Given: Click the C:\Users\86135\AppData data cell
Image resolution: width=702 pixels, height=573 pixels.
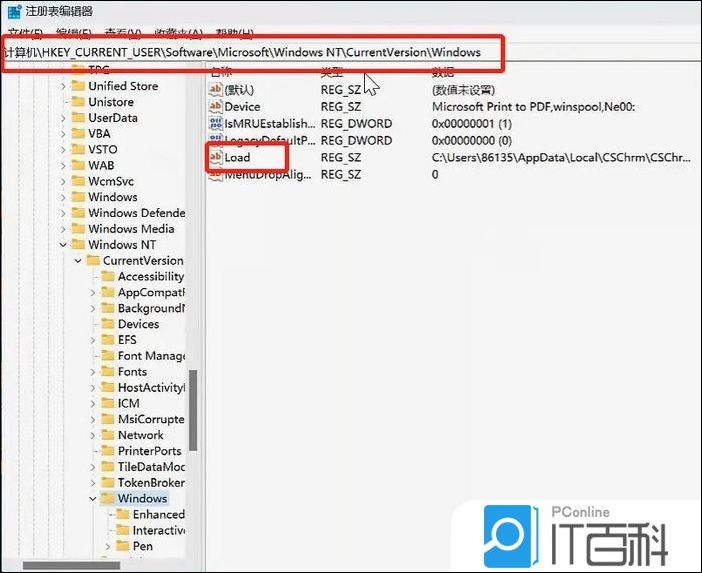Looking at the screenshot, I should click(x=561, y=158).
